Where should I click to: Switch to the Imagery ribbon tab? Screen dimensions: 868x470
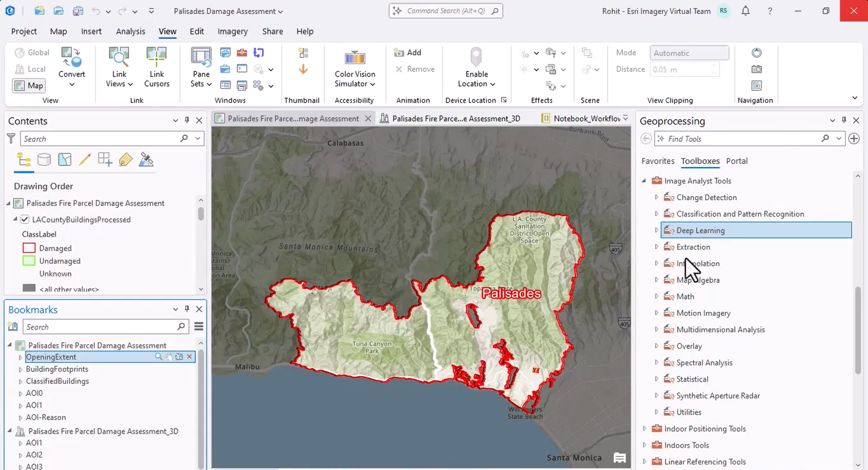(232, 31)
